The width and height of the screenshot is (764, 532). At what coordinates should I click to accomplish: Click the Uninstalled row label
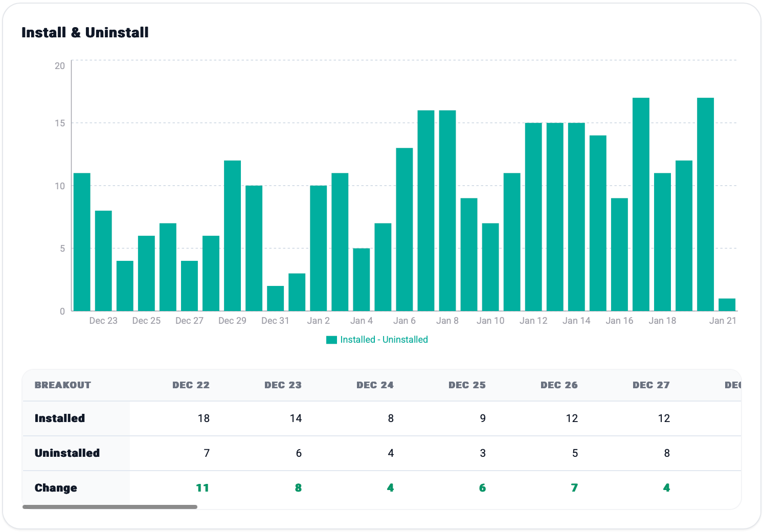click(67, 453)
